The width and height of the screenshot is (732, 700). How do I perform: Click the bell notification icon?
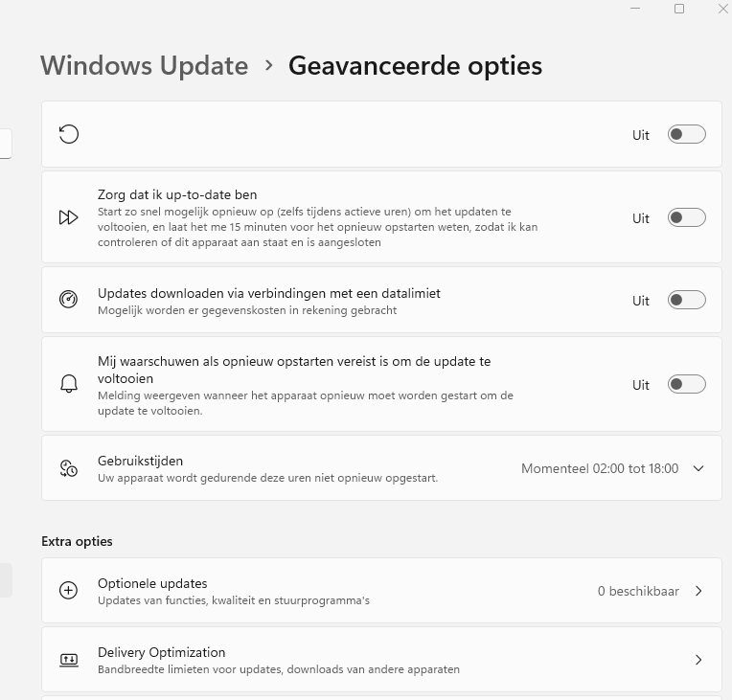coord(69,384)
